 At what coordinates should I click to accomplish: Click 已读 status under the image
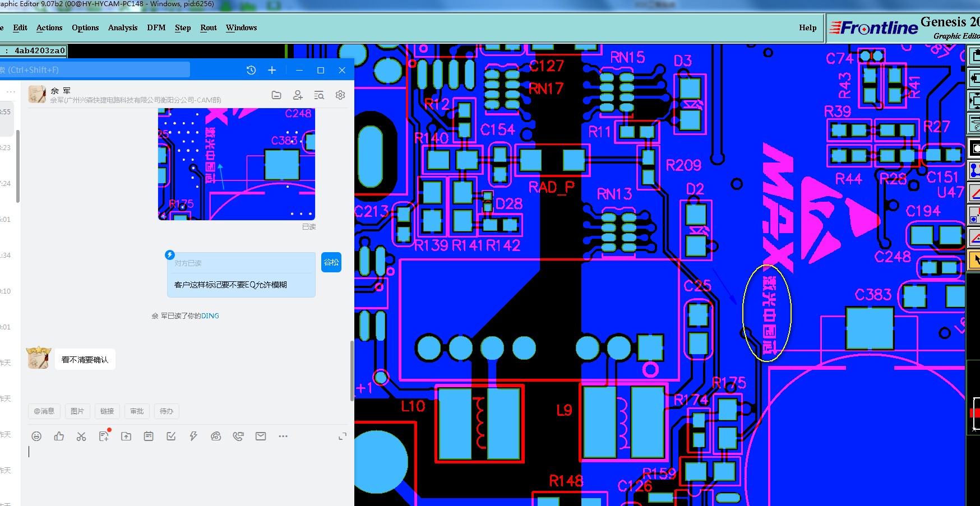tap(309, 227)
